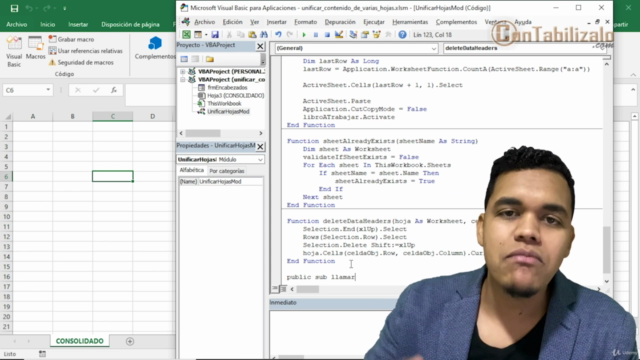Image resolution: width=640 pixels, height=360 pixels.
Task: Open Archivo menu in the VBA editor
Action: tap(204, 22)
